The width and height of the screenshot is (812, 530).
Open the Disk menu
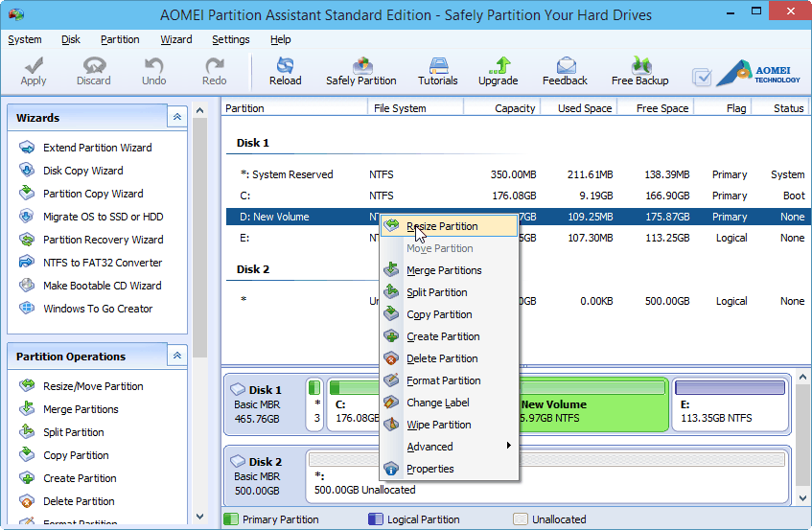[70, 39]
